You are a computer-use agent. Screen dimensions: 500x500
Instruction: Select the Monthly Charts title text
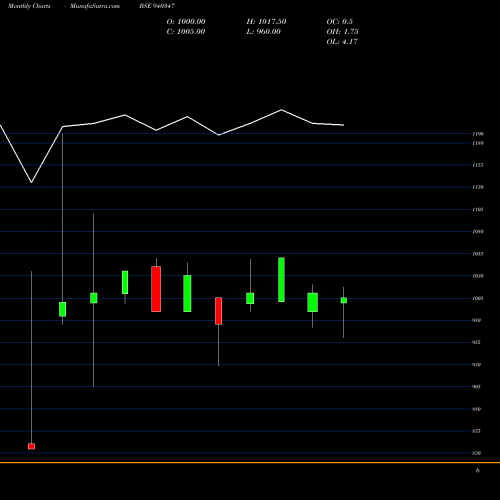29,6
